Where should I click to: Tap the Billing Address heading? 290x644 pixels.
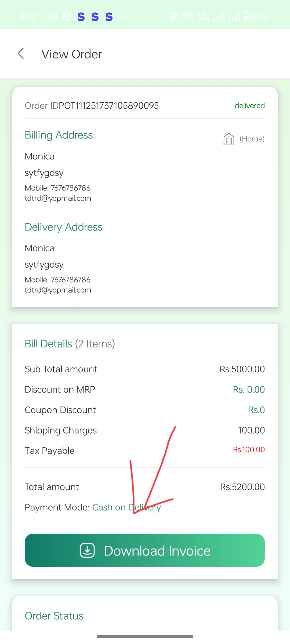(59, 135)
